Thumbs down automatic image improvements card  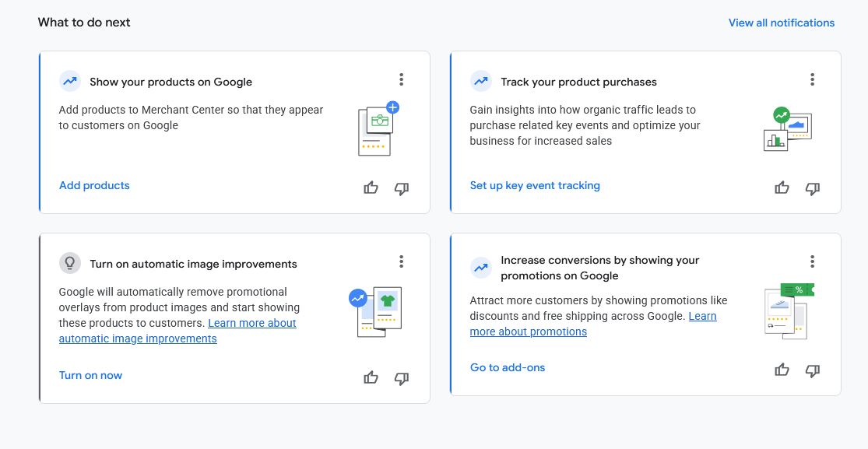402,378
